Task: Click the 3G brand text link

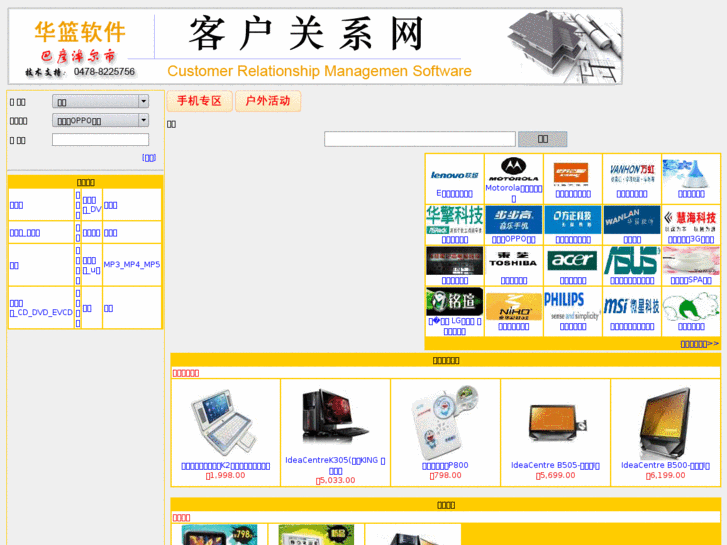Action: click(x=691, y=239)
